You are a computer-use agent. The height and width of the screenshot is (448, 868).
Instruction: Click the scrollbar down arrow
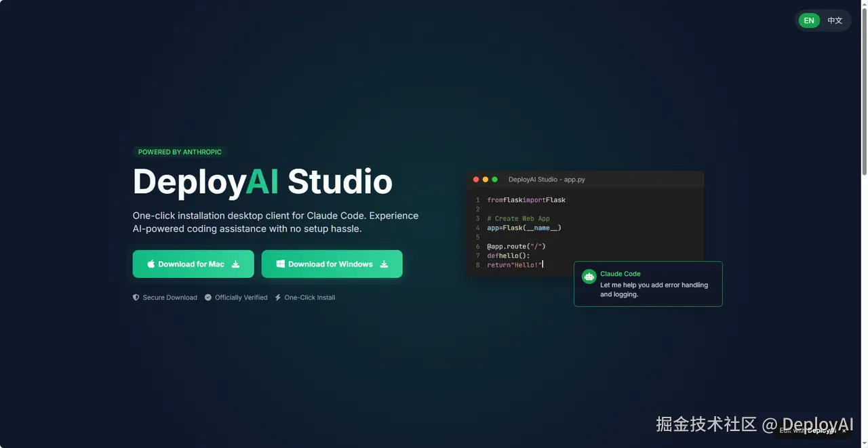(863, 443)
